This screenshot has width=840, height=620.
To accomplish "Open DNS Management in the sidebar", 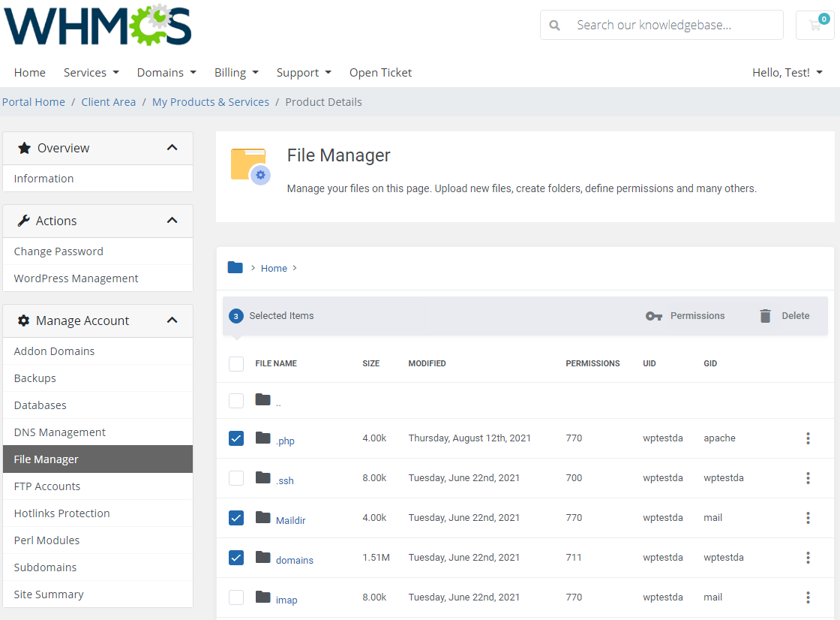I will pos(98,432).
